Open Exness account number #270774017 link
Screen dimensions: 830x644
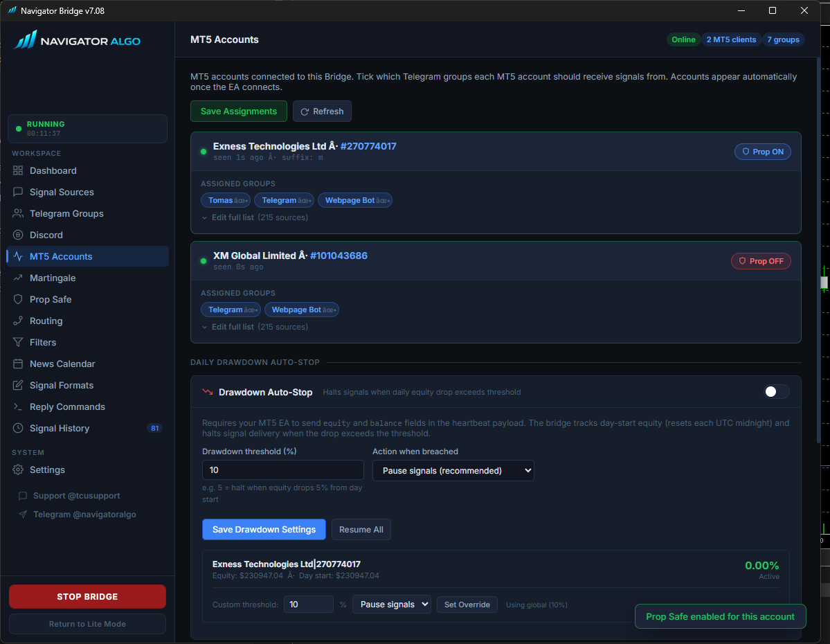click(x=368, y=146)
